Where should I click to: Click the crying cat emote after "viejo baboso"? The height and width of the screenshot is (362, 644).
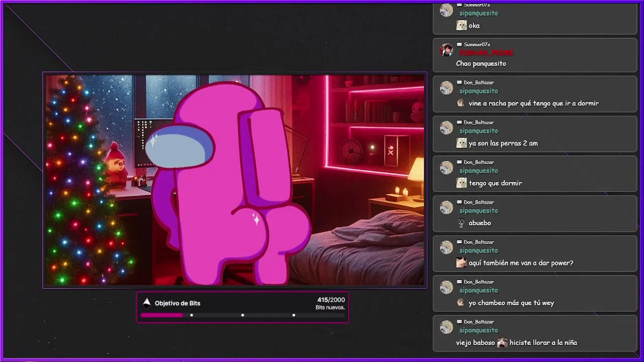click(x=502, y=342)
